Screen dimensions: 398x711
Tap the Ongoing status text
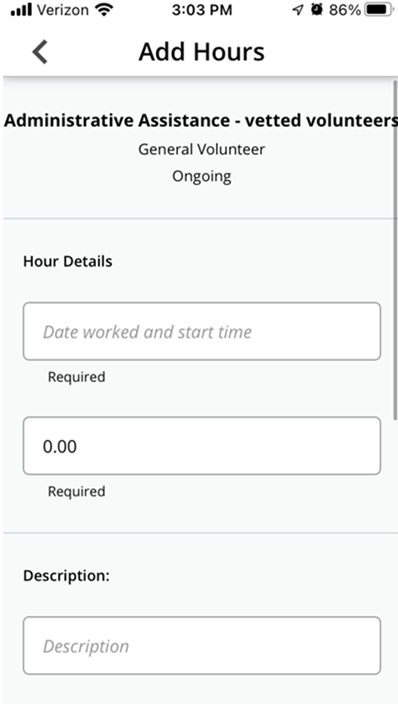tap(202, 176)
